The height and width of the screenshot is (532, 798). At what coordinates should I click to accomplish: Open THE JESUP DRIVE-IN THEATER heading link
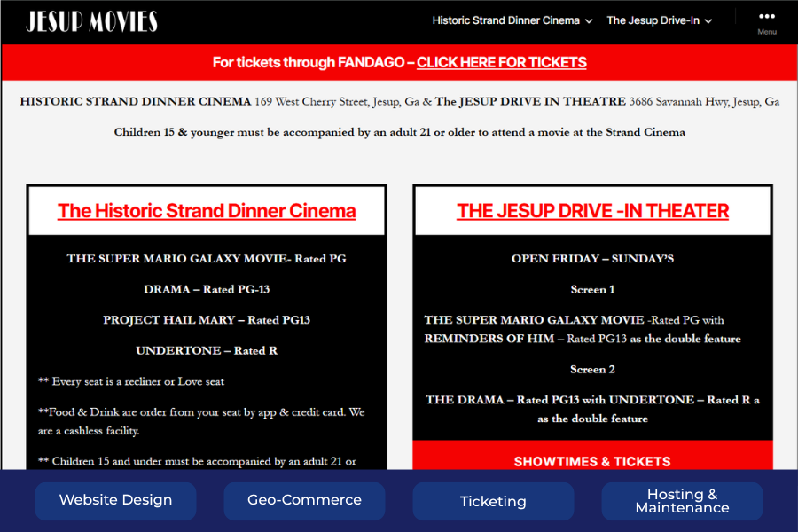point(591,210)
